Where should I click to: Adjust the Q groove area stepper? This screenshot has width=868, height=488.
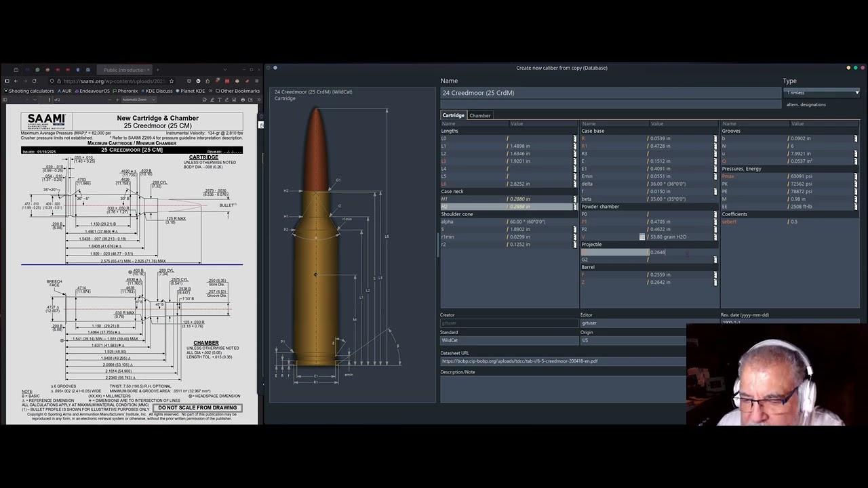[855, 161]
